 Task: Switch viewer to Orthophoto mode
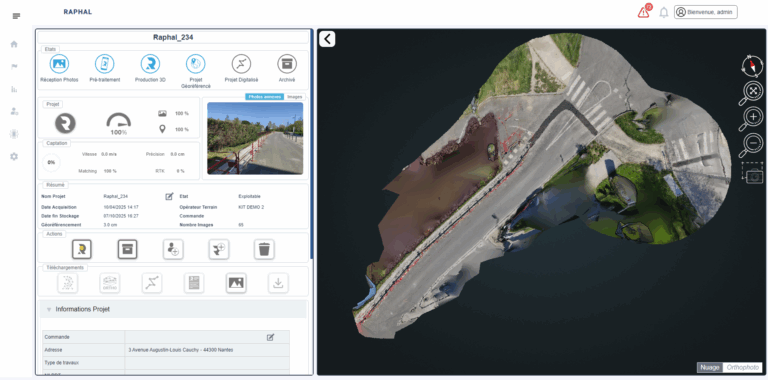point(743,368)
